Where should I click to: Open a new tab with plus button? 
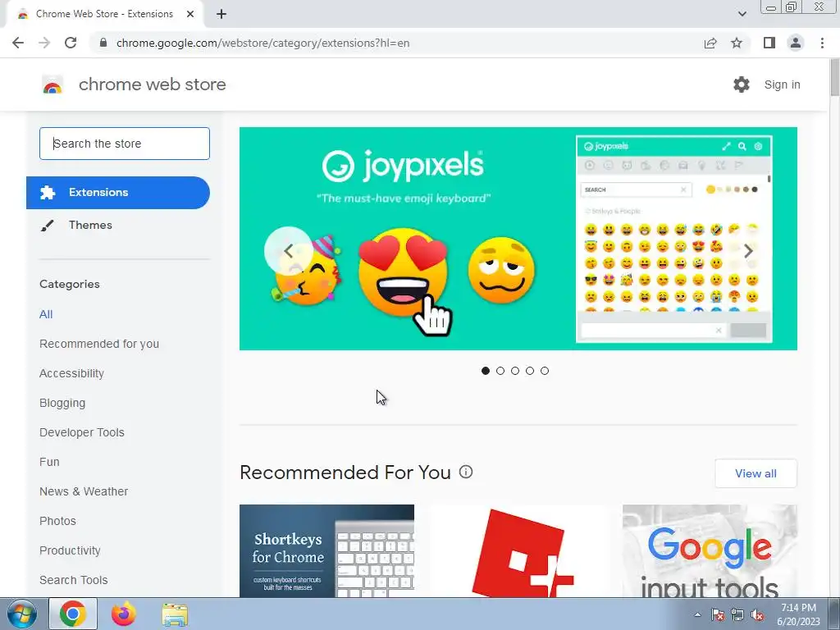click(221, 14)
